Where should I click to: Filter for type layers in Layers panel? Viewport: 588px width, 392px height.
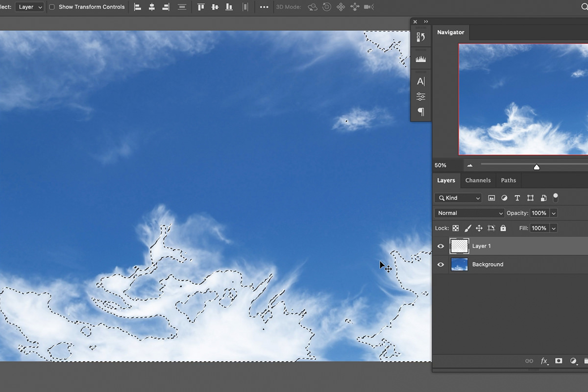[517, 197]
